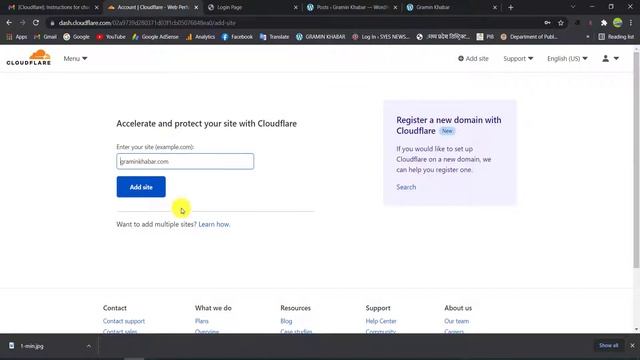Click the page vertical scrollbar
This screenshot has height=360, width=640.
click(636, 159)
